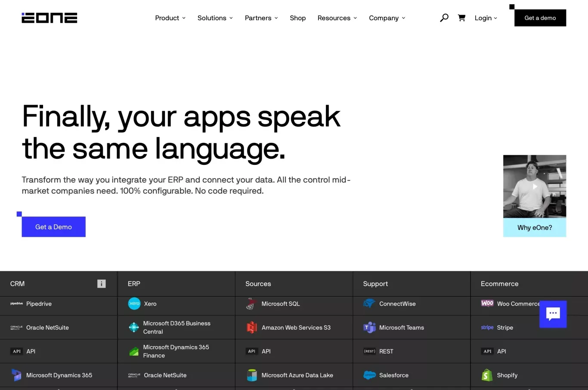Click the Dynamics 365 Finance icon
Viewport: 588px width, 390px height.
(x=134, y=351)
